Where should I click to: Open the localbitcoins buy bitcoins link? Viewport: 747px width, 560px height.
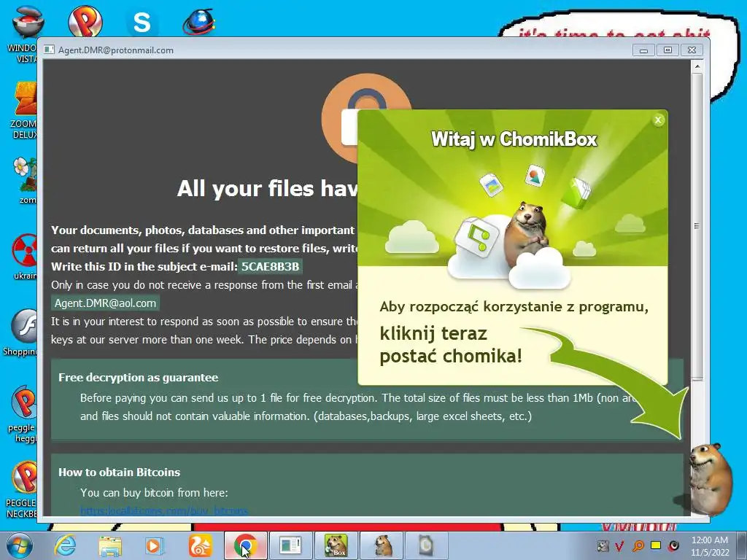[164, 510]
